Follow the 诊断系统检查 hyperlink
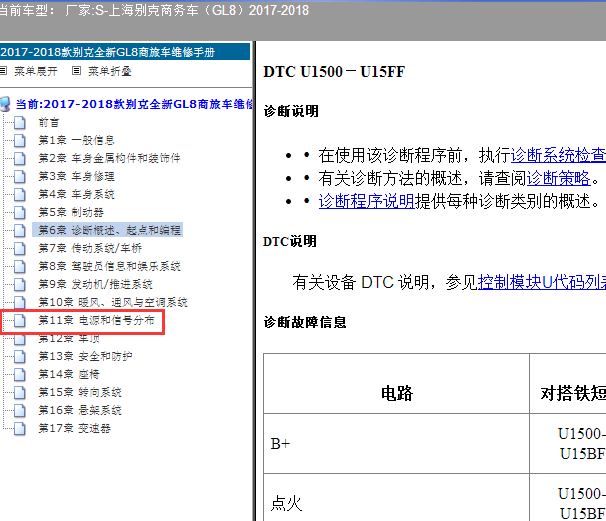Screen dimensions: 606x521 558,155
